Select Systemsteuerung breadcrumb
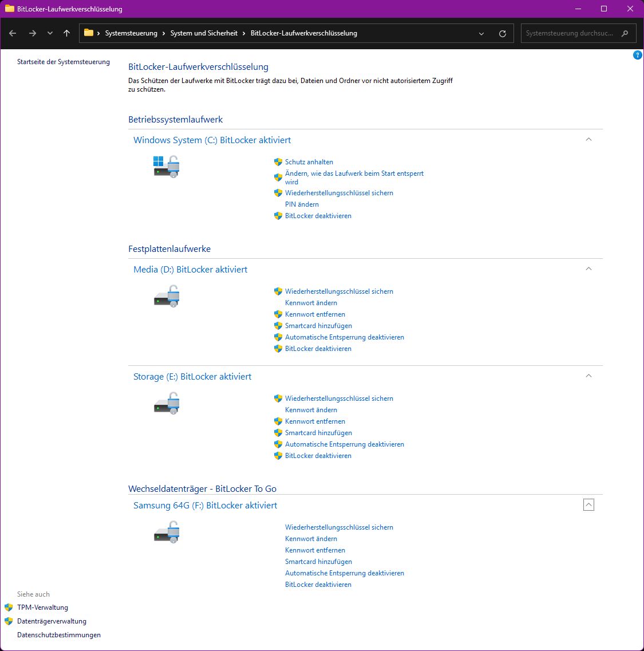644x651 pixels. (x=131, y=33)
